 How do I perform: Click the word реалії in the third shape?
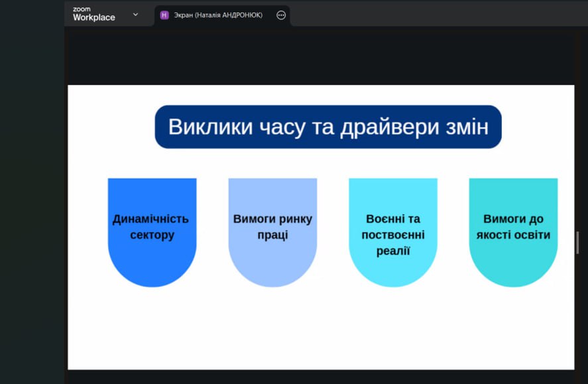(393, 251)
